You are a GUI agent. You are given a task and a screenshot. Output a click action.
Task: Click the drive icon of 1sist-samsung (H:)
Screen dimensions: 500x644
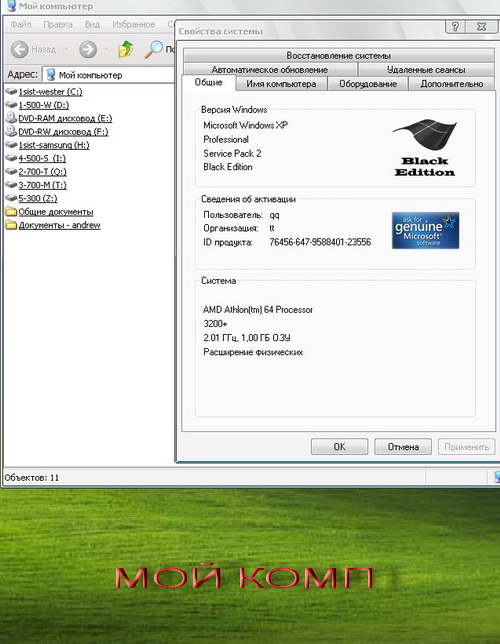12,145
